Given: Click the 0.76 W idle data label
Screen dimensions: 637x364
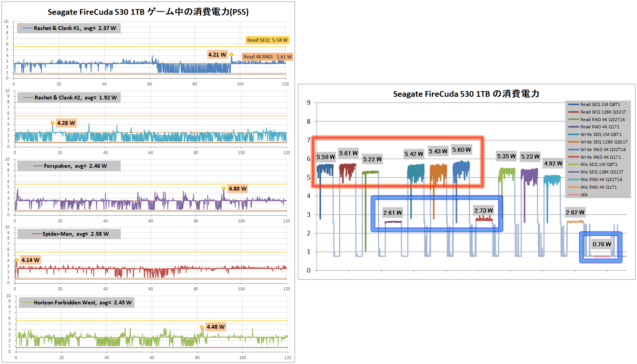Looking at the screenshot, I should tap(602, 244).
